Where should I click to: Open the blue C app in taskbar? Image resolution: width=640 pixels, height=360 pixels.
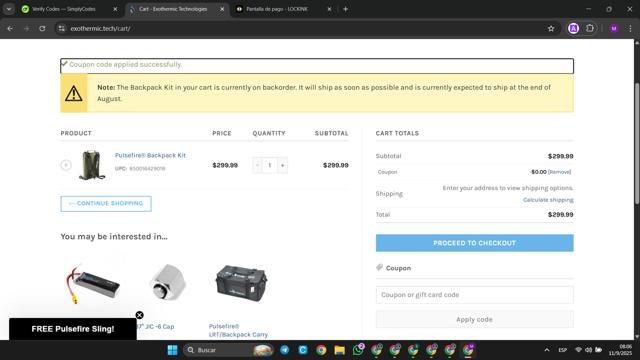[x=303, y=350]
